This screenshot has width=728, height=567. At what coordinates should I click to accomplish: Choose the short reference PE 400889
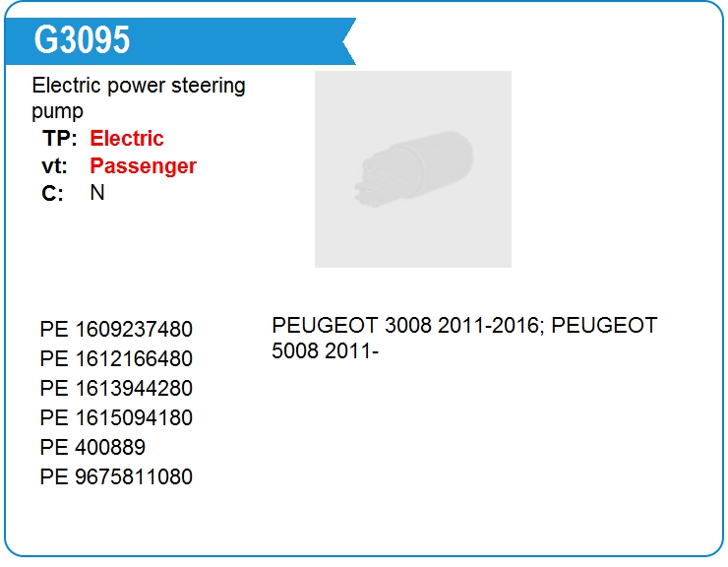point(92,448)
